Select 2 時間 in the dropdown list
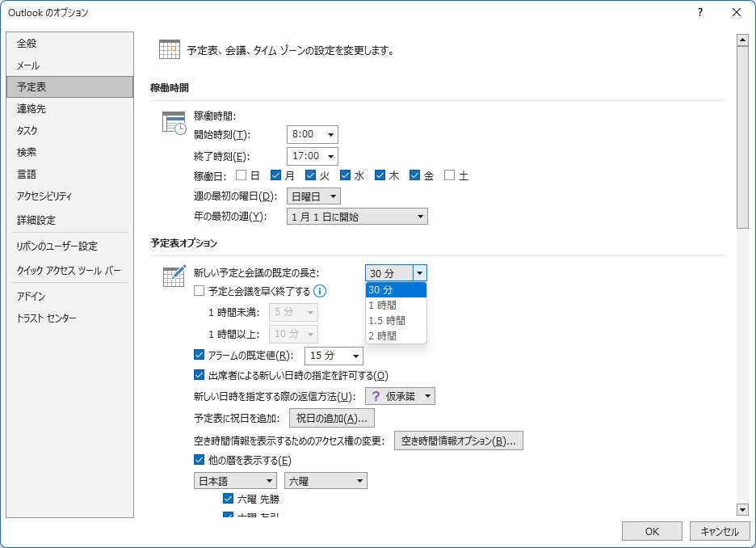The height and width of the screenshot is (548, 756). [396, 335]
